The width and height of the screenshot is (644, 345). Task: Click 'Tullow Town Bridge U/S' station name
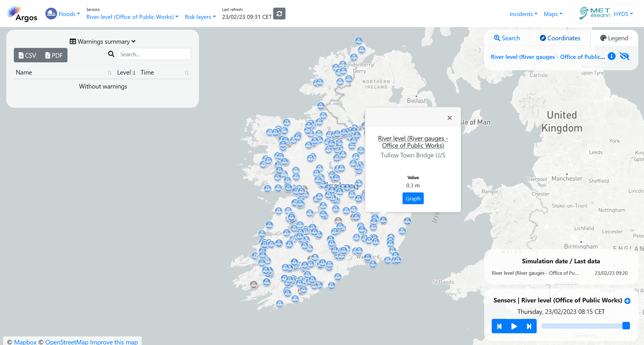coord(413,155)
